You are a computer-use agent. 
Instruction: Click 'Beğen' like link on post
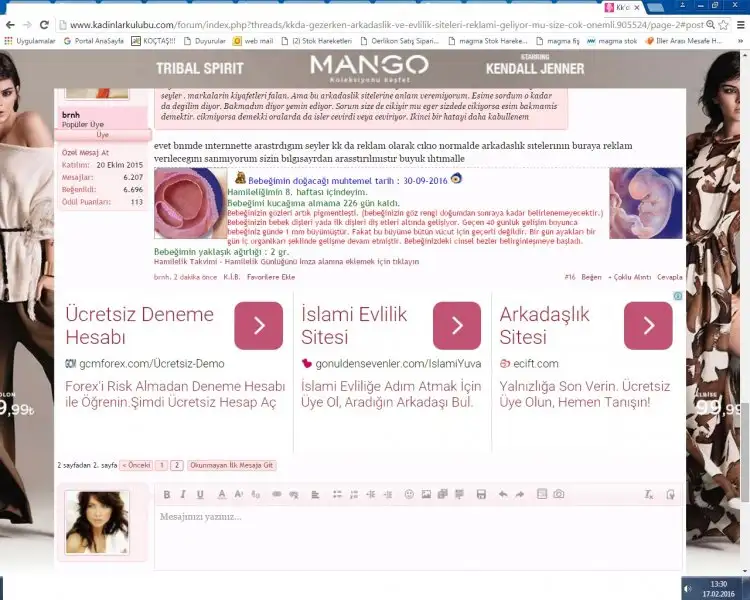point(591,277)
